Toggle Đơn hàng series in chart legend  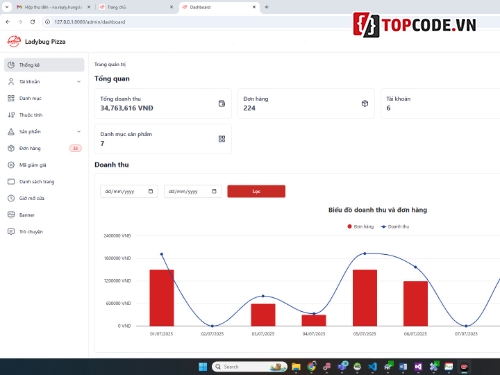click(361, 227)
